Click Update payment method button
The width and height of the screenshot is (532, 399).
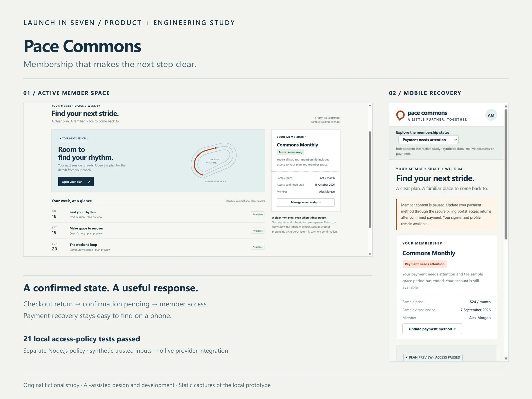pos(432,329)
